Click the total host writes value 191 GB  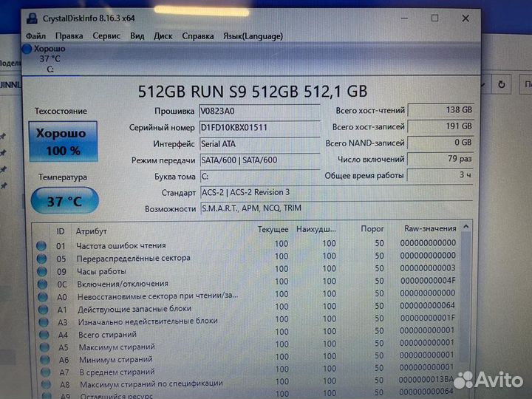point(440,126)
